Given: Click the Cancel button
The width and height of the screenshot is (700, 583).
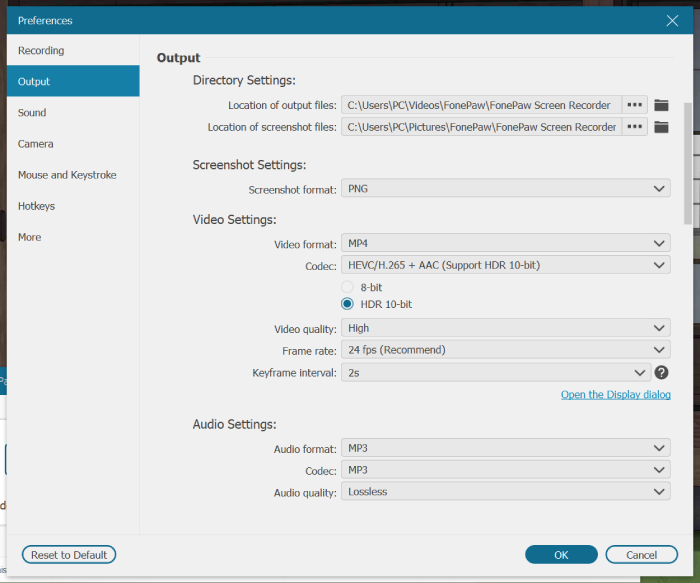Looking at the screenshot, I should click(x=642, y=554).
